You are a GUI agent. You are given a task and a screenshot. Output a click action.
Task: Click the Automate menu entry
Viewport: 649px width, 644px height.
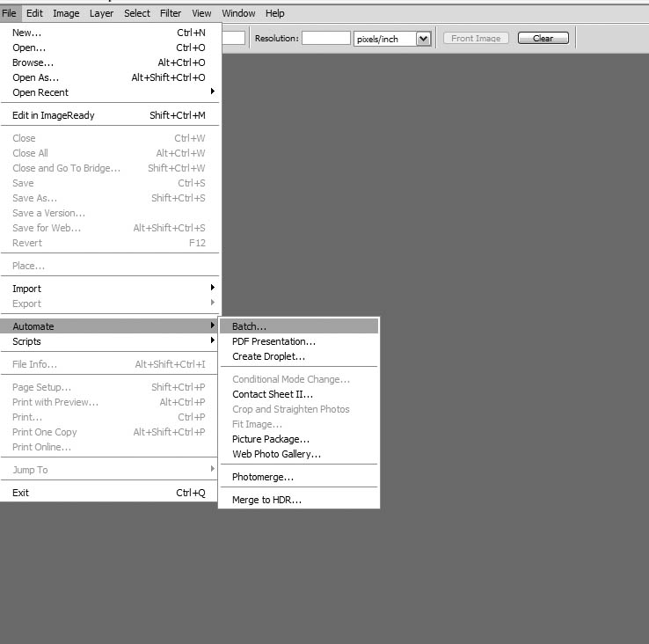(109, 326)
